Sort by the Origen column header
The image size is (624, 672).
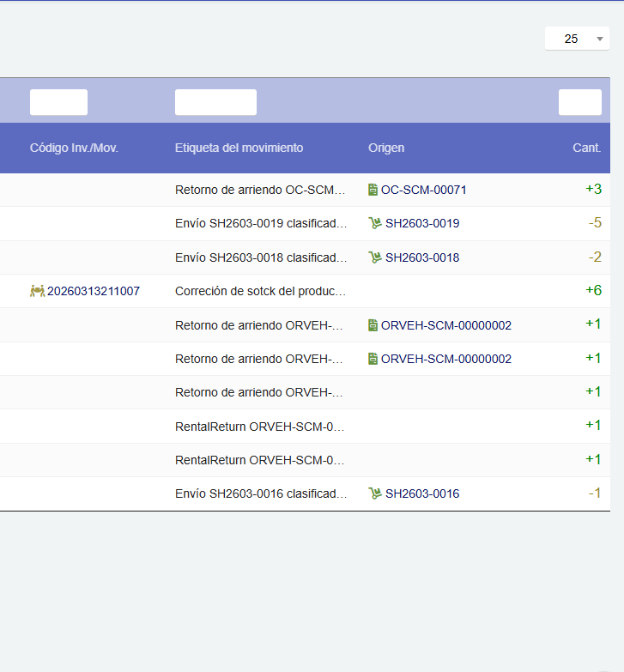coord(386,148)
